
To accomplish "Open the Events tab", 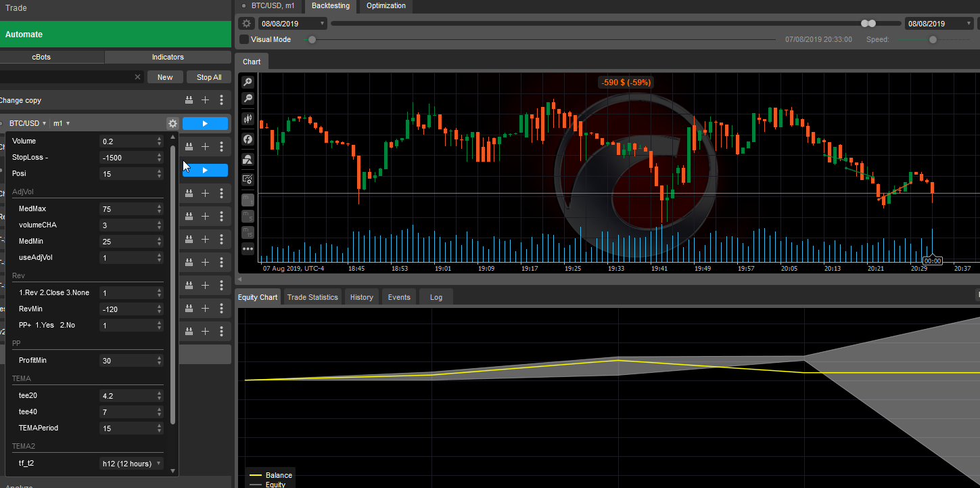I will (x=399, y=297).
